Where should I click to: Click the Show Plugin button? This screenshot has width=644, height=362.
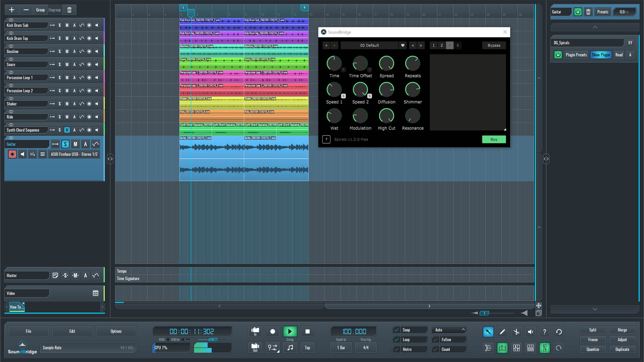601,55
